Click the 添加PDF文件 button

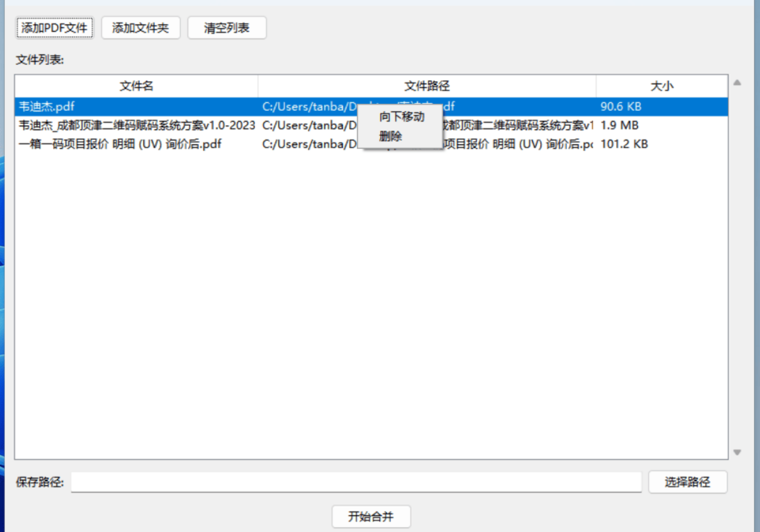[x=55, y=28]
